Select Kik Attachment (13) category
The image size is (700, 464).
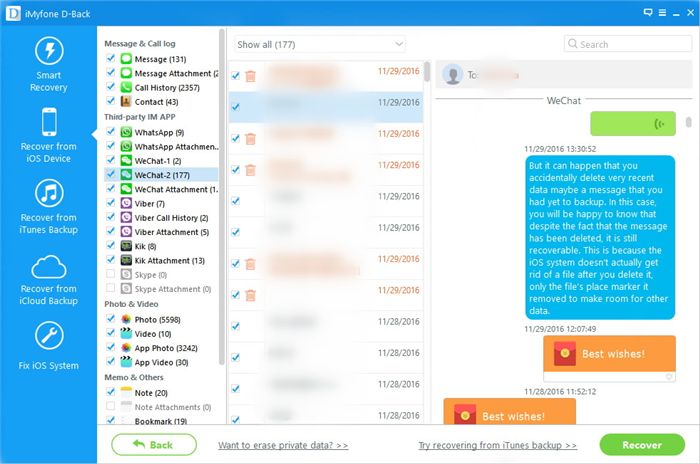[170, 260]
